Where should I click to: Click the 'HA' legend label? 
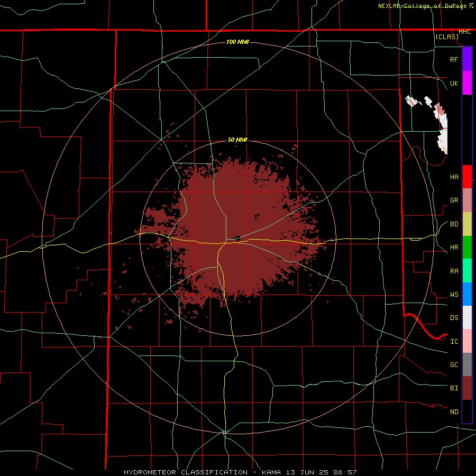(x=454, y=177)
